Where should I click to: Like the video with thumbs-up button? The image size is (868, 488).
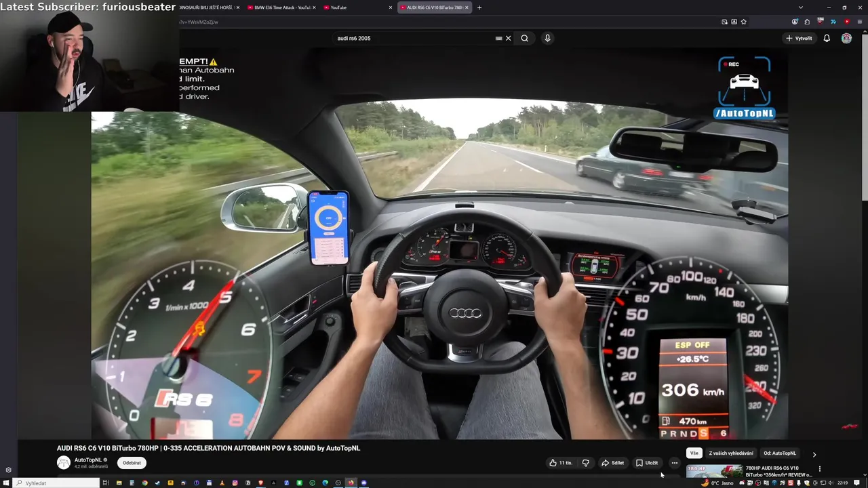(560, 463)
